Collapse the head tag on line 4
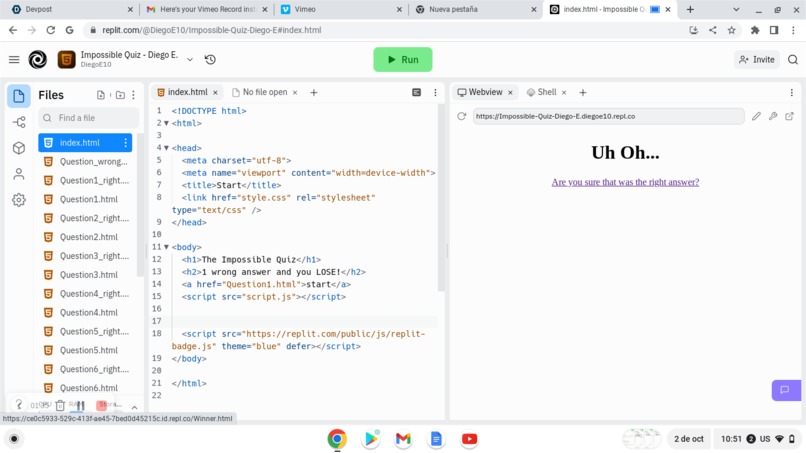Viewport: 806px width, 453px height. 167,148
